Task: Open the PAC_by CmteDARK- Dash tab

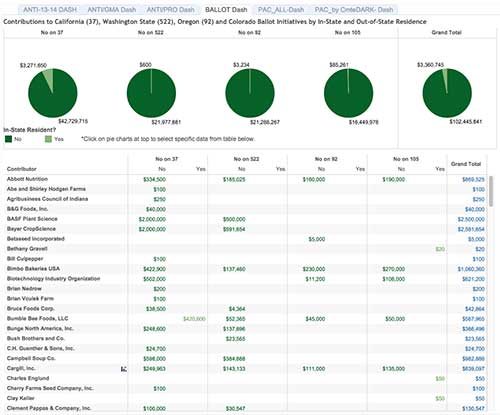Action: 354,10
